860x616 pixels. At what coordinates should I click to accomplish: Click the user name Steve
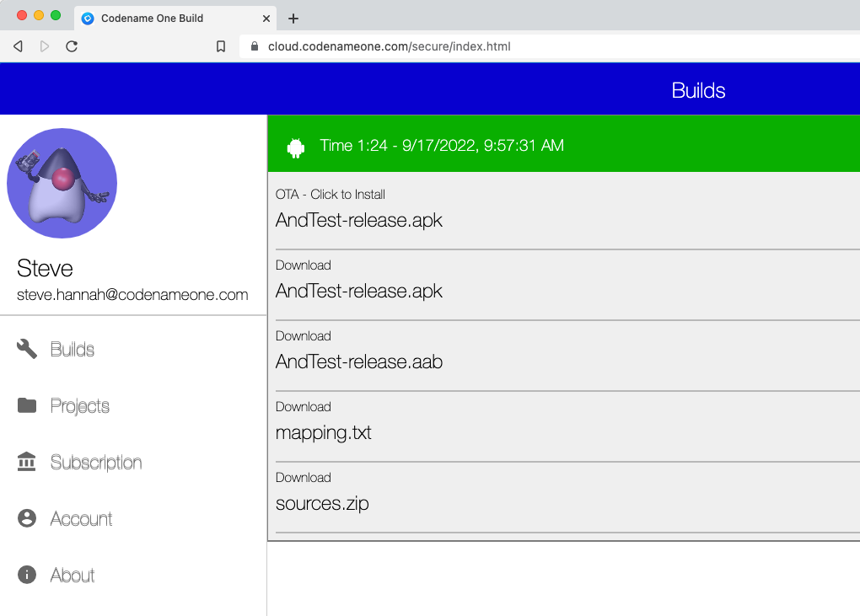pos(45,268)
